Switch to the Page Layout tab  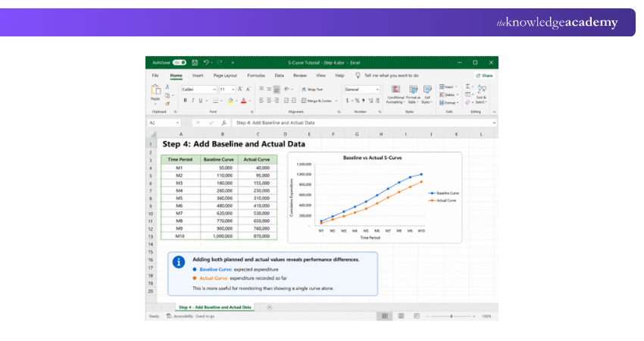[x=225, y=76]
